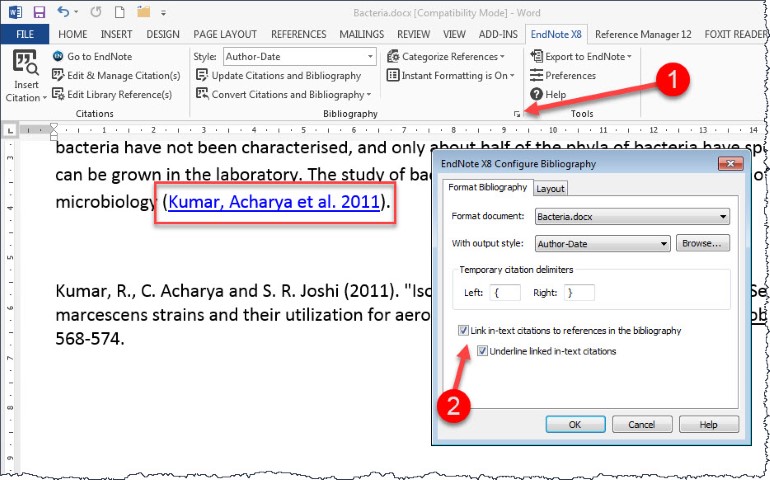Toggle Link in-text citations checkbox
Viewport: 770px width, 480px height.
(463, 331)
